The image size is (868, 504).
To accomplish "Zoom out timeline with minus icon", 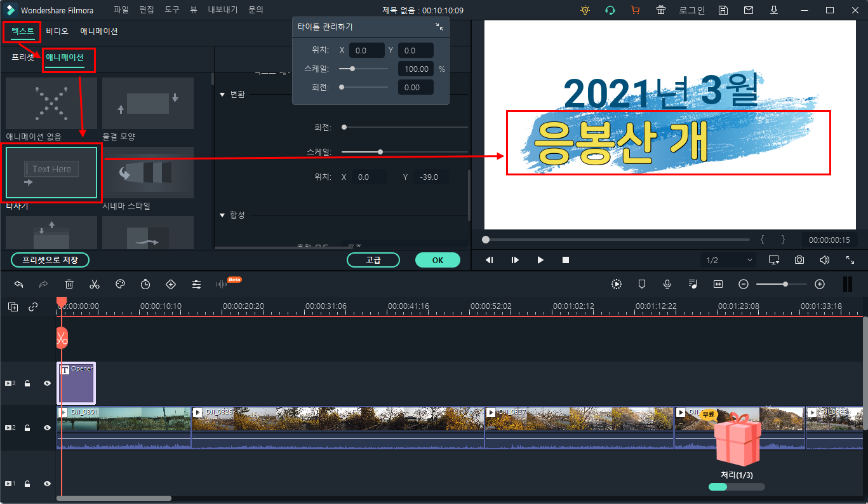I will coord(744,284).
